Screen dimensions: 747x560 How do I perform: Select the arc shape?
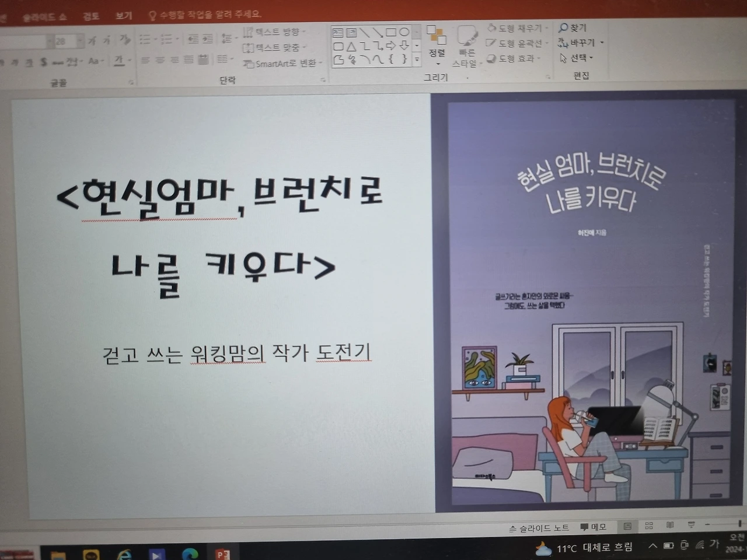(x=365, y=59)
